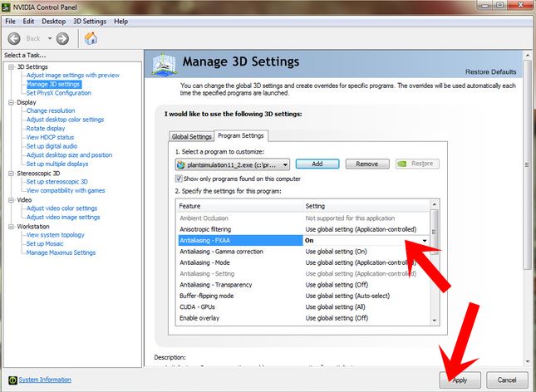Select the Buffer-flipping mode row
Viewport: 536px width, 392px height.
pos(303,296)
